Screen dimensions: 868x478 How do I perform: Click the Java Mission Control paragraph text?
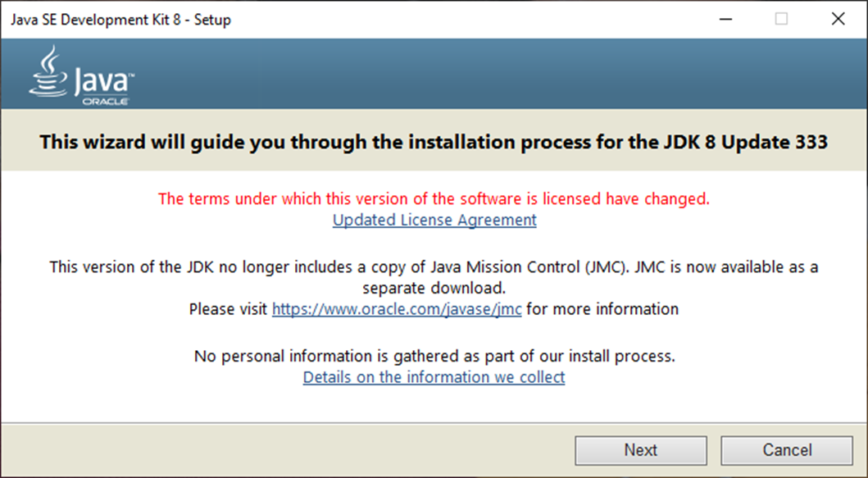pos(434,266)
